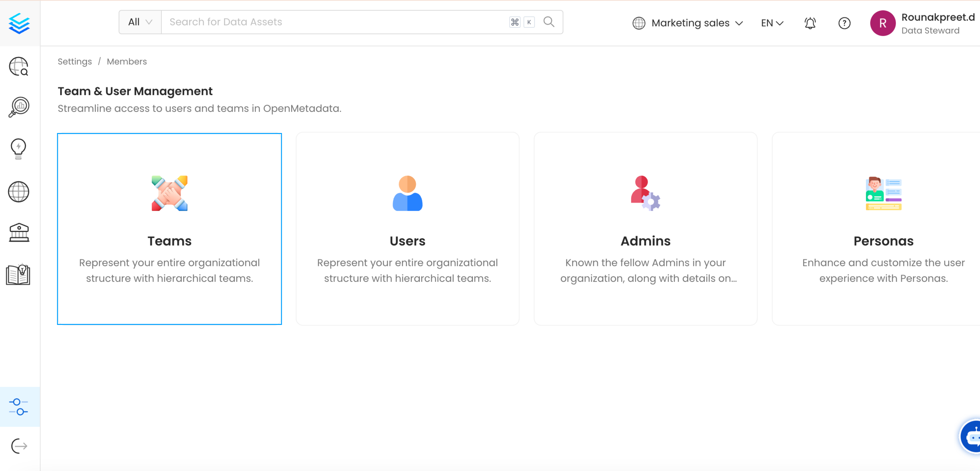
Task: Select the Settings sliders icon in the sidebar
Action: 18,407
